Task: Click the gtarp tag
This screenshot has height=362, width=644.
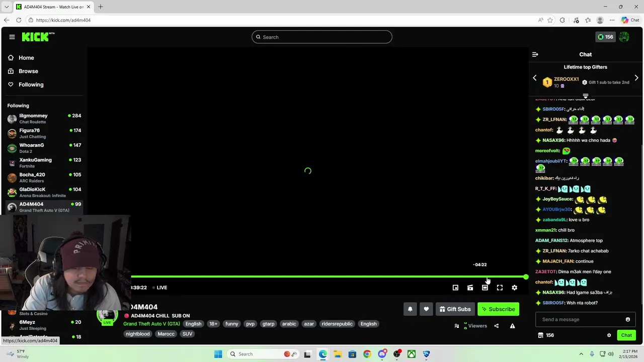Action: [x=269, y=324]
